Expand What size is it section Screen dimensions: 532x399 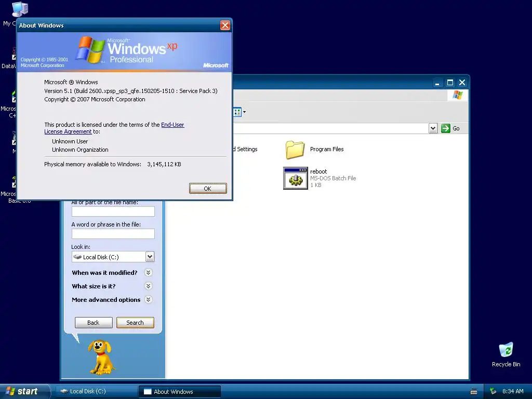(x=148, y=286)
